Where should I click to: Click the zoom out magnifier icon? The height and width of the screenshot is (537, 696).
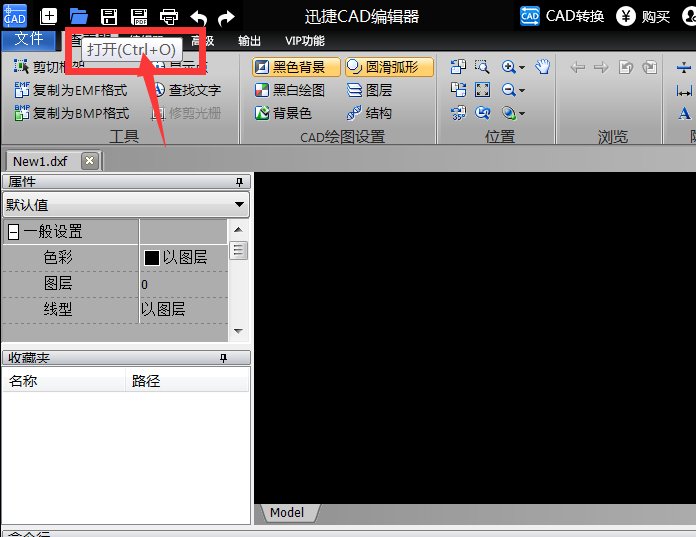click(508, 90)
